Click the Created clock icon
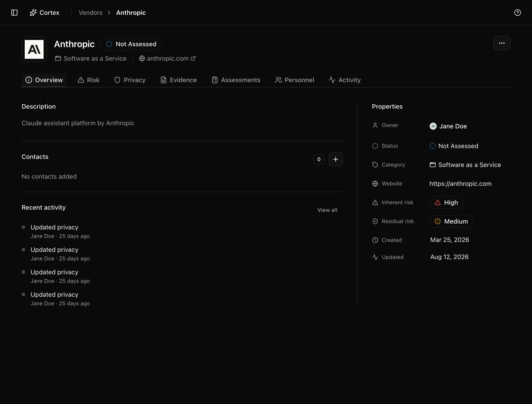Viewport: 532px width, 404px height. [x=375, y=240]
